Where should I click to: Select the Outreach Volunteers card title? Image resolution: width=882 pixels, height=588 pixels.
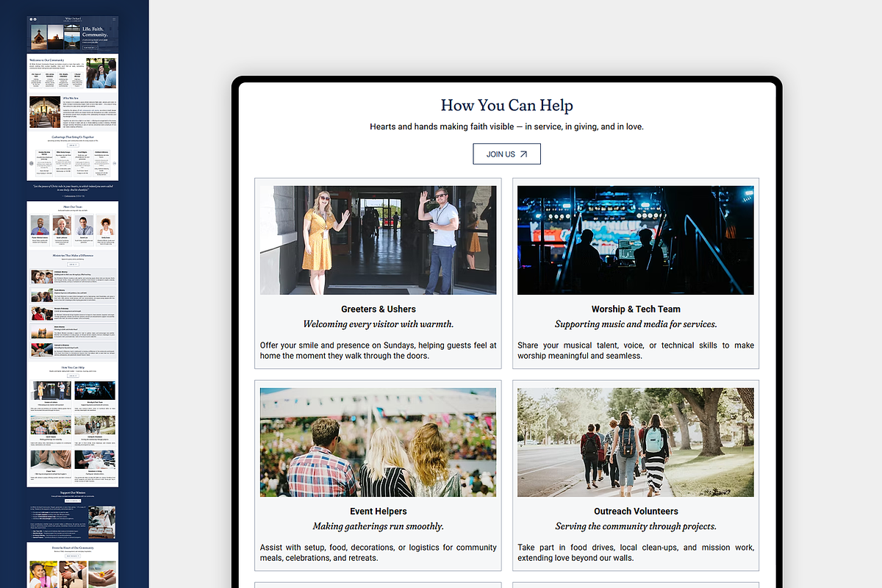click(x=636, y=512)
